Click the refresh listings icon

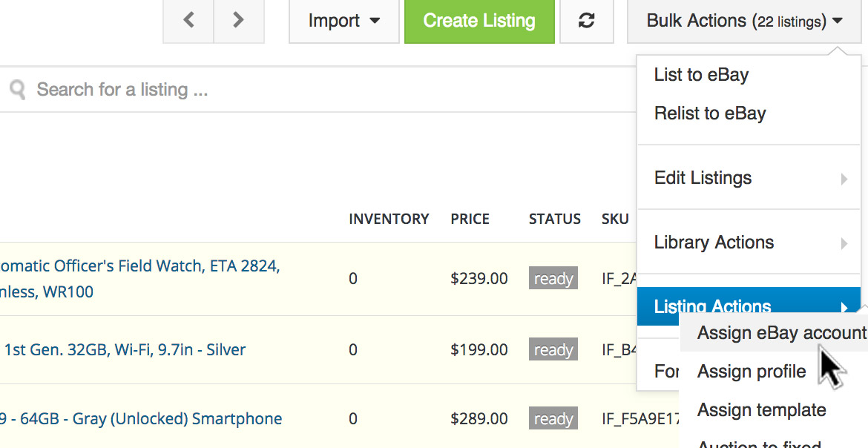(x=586, y=21)
